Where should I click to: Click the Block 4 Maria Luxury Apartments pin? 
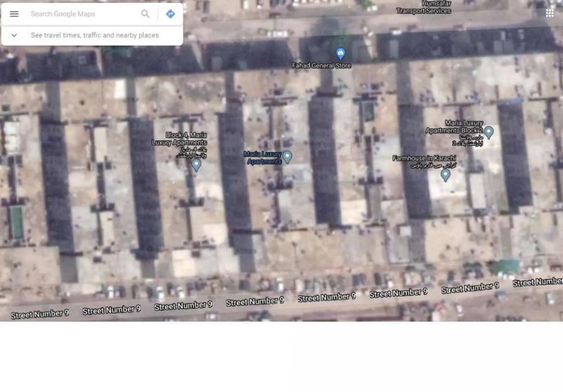pos(196,165)
